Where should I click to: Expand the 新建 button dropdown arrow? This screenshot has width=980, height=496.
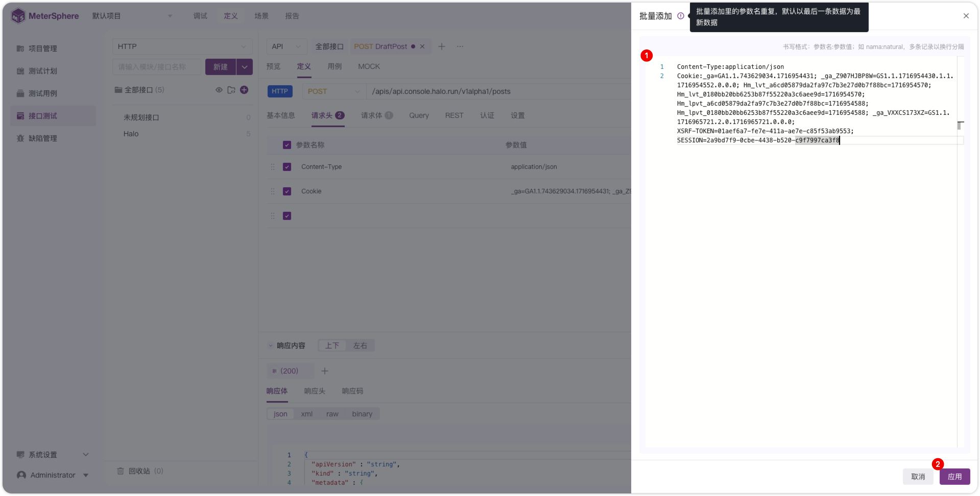tap(245, 67)
